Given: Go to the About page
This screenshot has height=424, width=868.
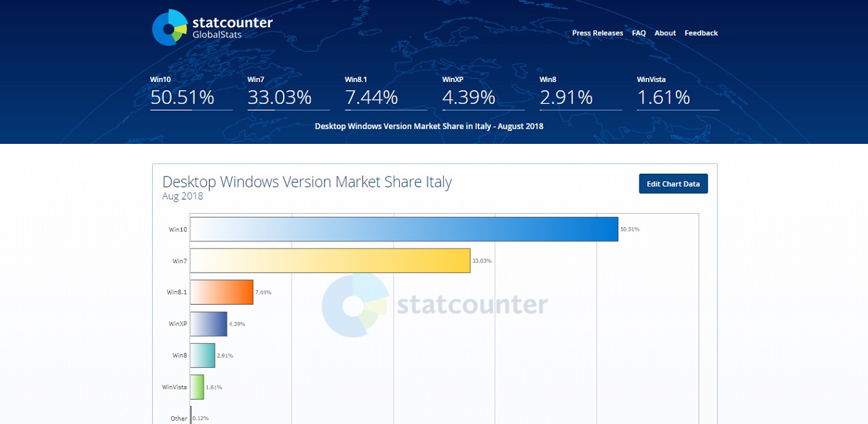Looking at the screenshot, I should (x=665, y=33).
